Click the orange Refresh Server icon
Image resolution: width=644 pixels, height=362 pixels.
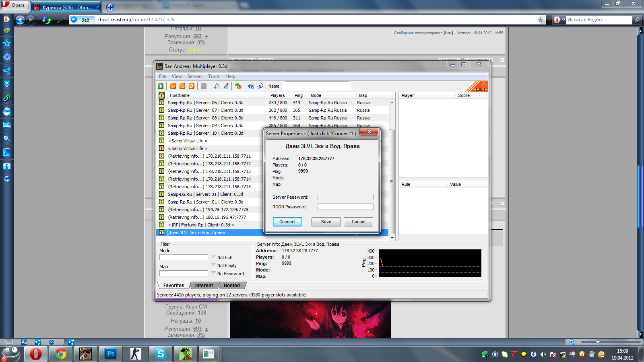(192, 86)
